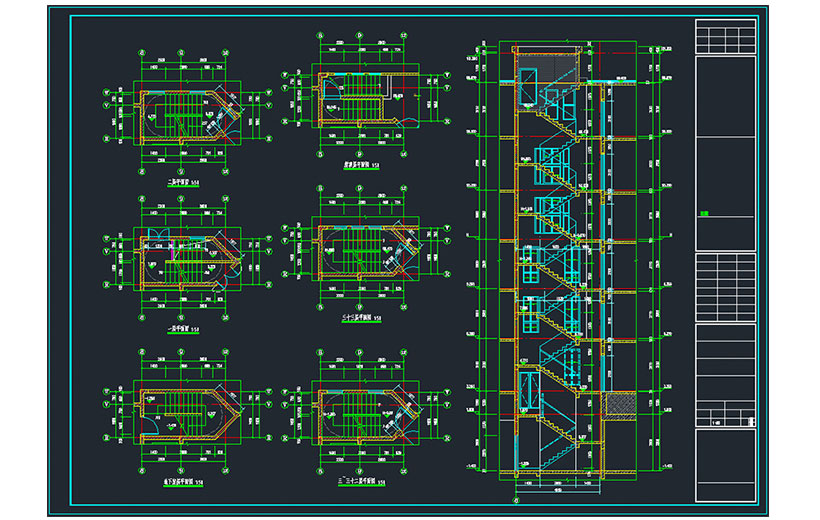Select the bottom-right typical floor stair plan
820x520 pixels.
click(x=360, y=415)
